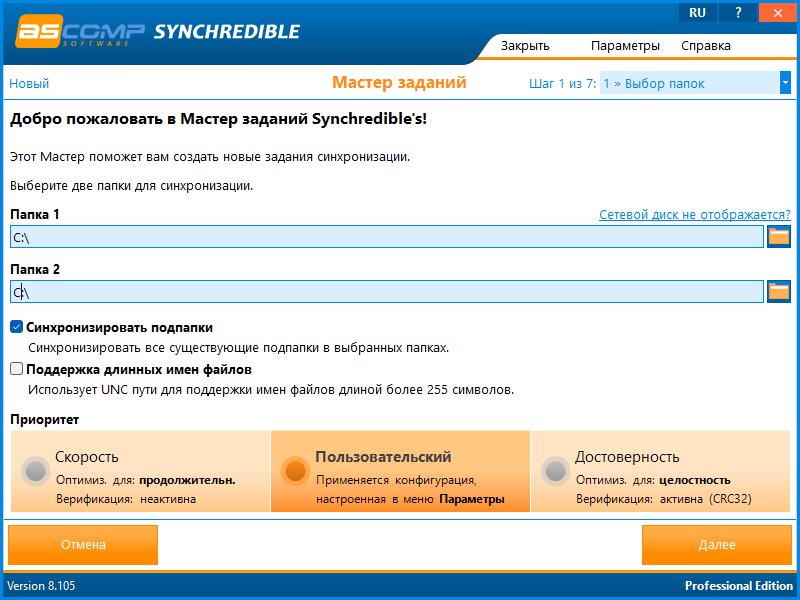Browse for Папка 1 with folder icon
The image size is (800, 600).
[779, 237]
